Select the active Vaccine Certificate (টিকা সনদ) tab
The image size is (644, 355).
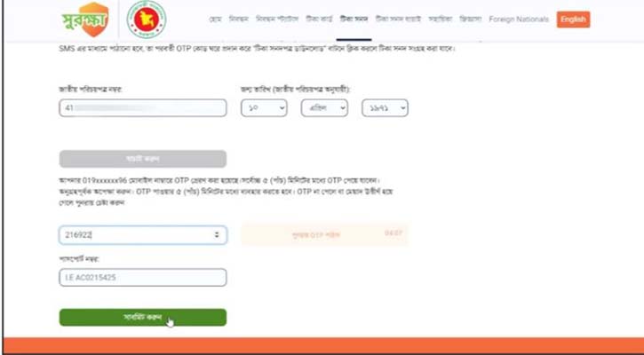(x=354, y=20)
